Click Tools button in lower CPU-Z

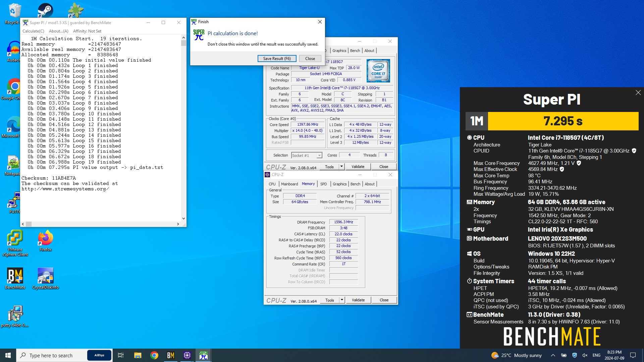pos(330,300)
